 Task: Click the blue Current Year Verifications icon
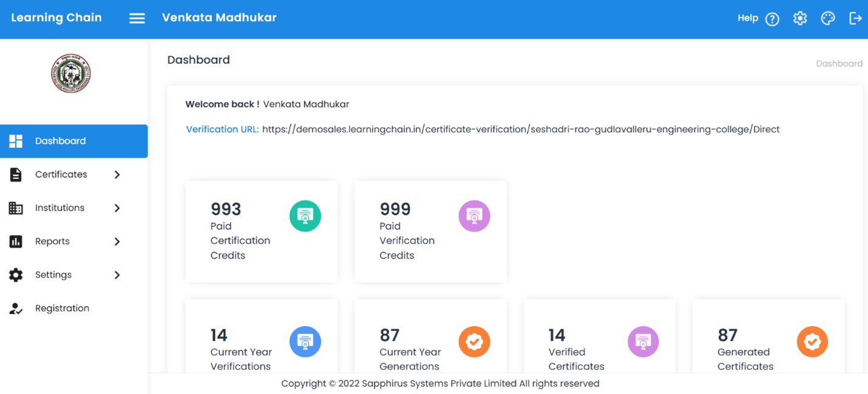coord(305,342)
